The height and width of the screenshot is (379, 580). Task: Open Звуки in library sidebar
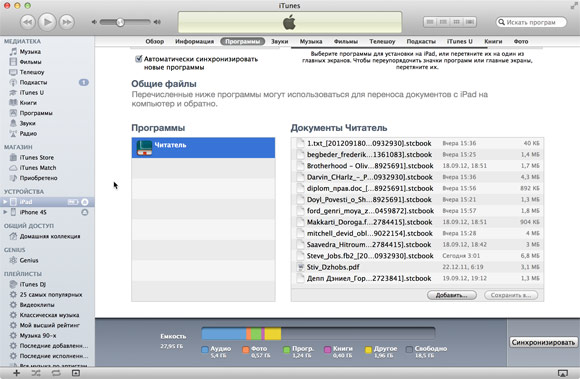point(28,123)
